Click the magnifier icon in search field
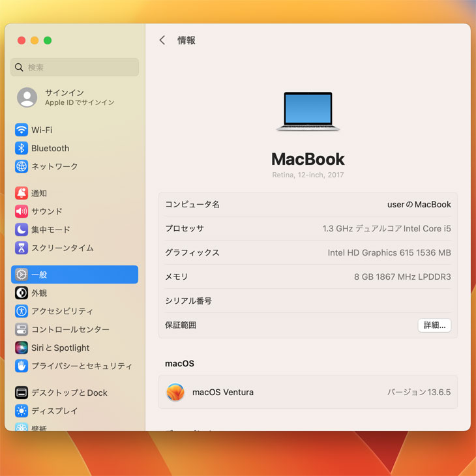476x476 pixels. 19,67
